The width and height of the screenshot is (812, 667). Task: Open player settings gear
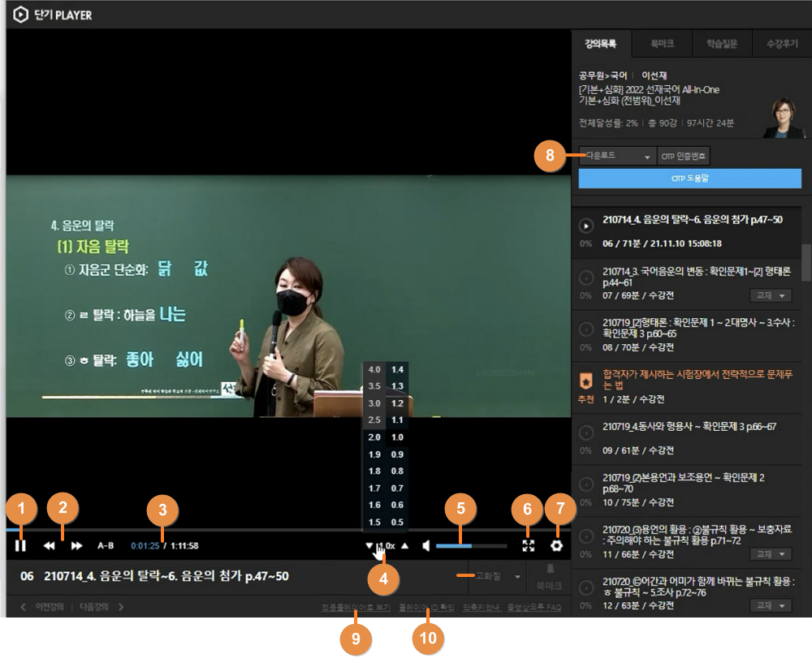pyautogui.click(x=556, y=546)
